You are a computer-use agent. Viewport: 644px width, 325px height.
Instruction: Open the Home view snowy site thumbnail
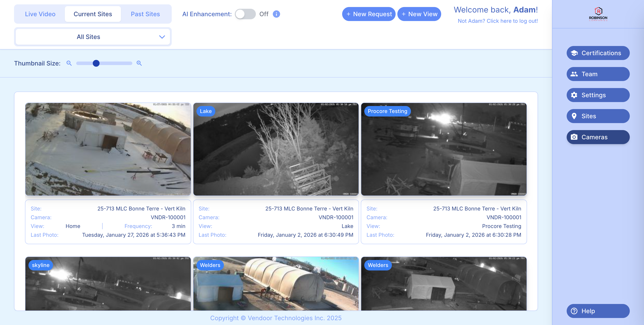point(108,149)
